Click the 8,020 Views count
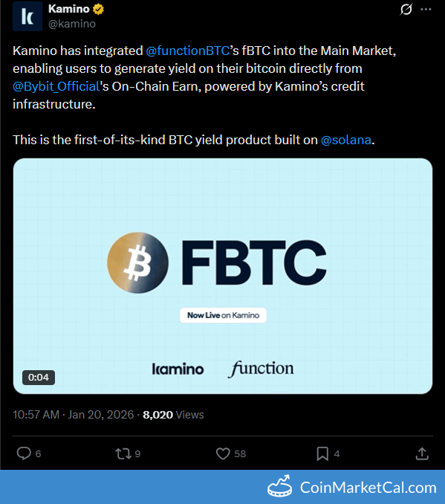This screenshot has height=504, width=445. [x=173, y=415]
